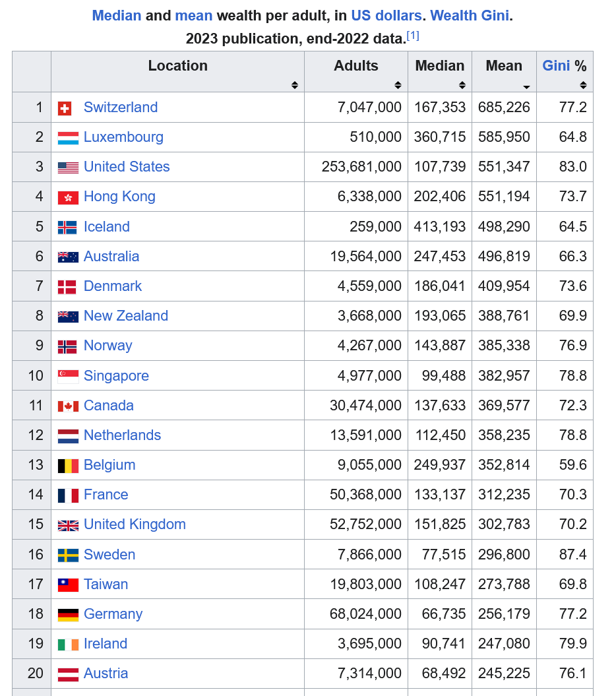Screen dimensions: 616x696
Task: Click the Luxembourg flag icon
Action: point(68,138)
